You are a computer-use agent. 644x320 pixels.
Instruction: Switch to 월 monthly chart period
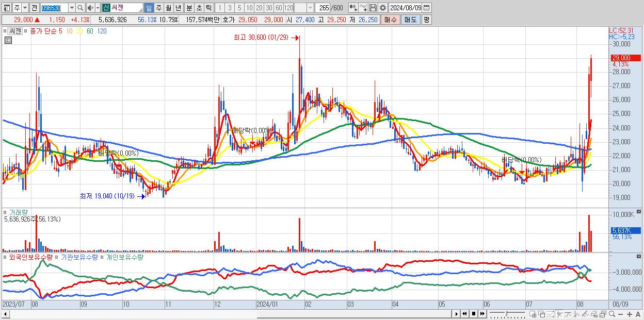168,8
